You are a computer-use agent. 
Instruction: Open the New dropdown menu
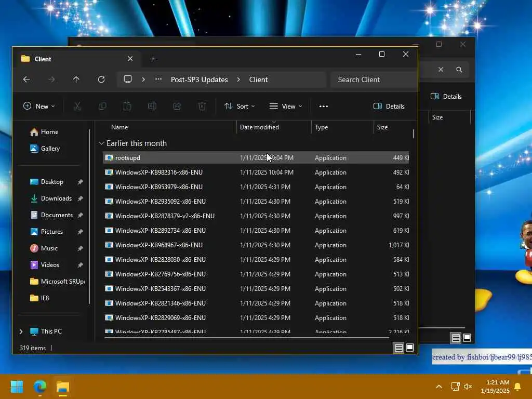[39, 106]
